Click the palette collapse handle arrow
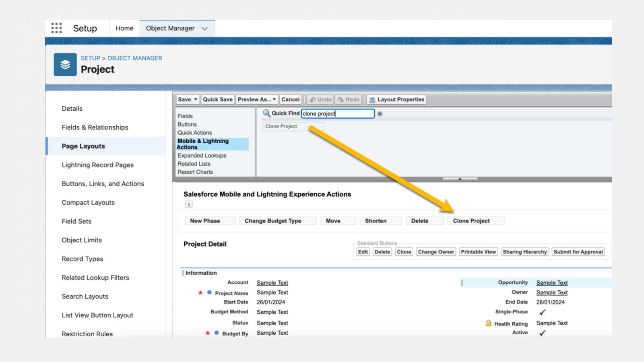644x362 pixels. pos(460,179)
